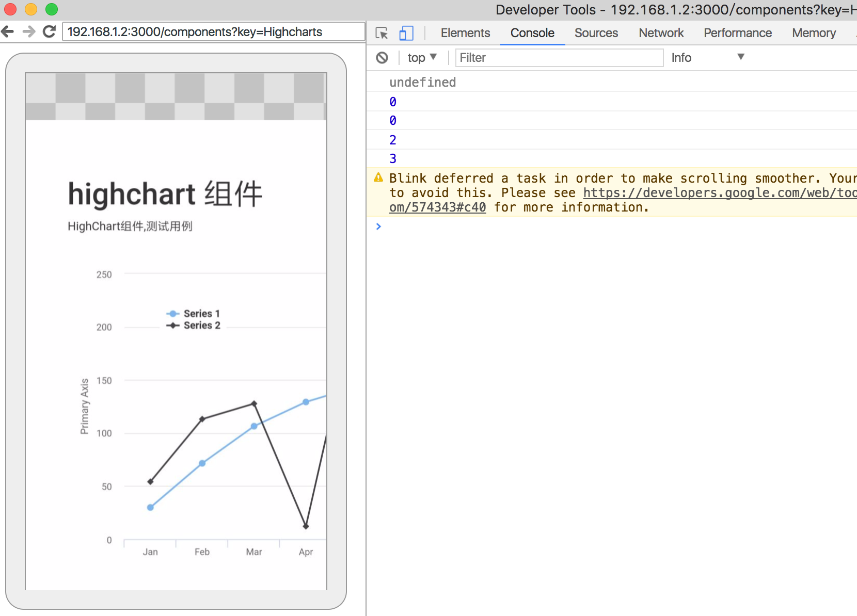
Task: Click Series 2 Feb diamond marker
Action: (202, 419)
